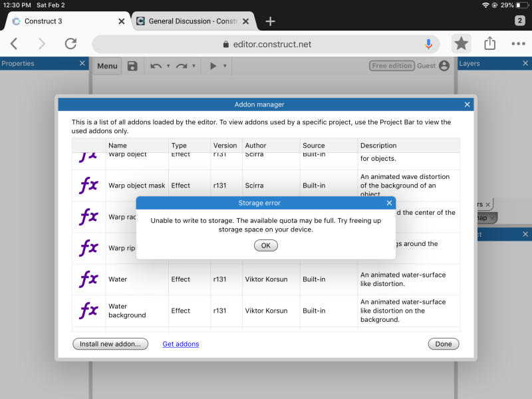Screen dimensions: 532x399
Task: Open the Get addons link
Action: point(181,344)
